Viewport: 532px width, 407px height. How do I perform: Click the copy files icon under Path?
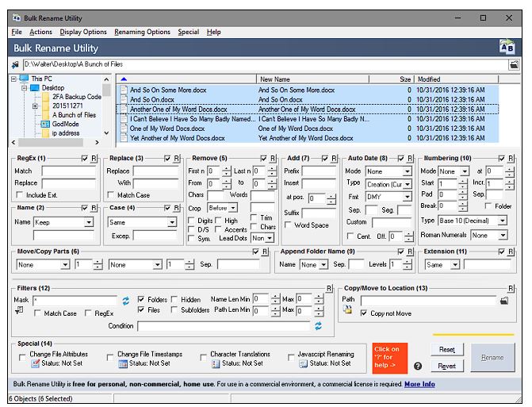click(x=347, y=309)
